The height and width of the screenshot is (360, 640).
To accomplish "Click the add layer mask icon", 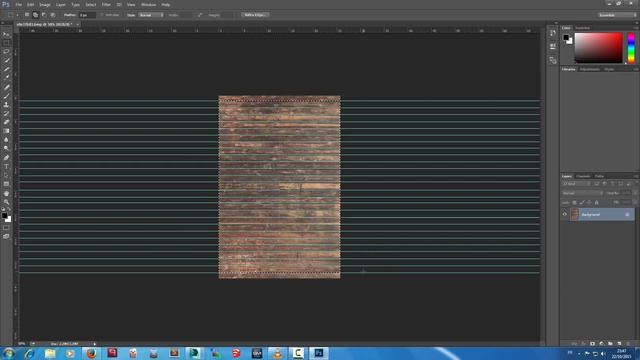I will pyautogui.click(x=592, y=344).
